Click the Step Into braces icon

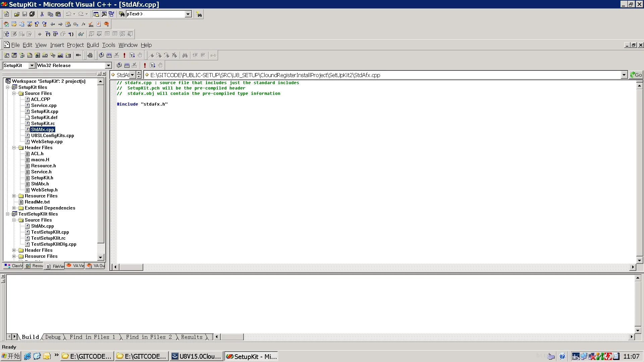pyautogui.click(x=48, y=34)
